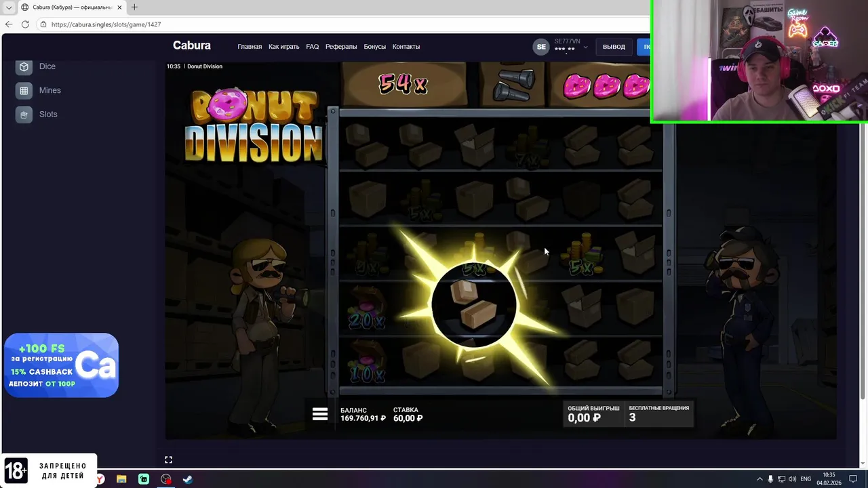Open the Mines game in sidebar

[x=39, y=90]
